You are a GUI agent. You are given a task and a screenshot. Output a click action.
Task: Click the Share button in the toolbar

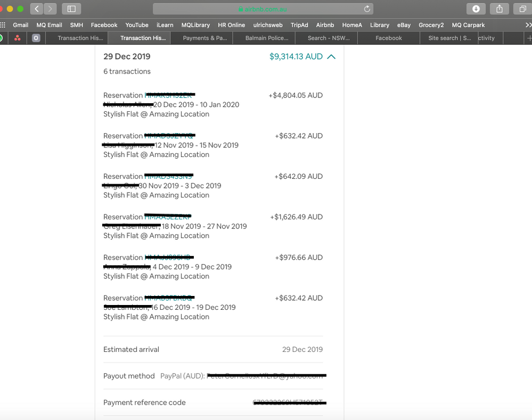pos(499,9)
